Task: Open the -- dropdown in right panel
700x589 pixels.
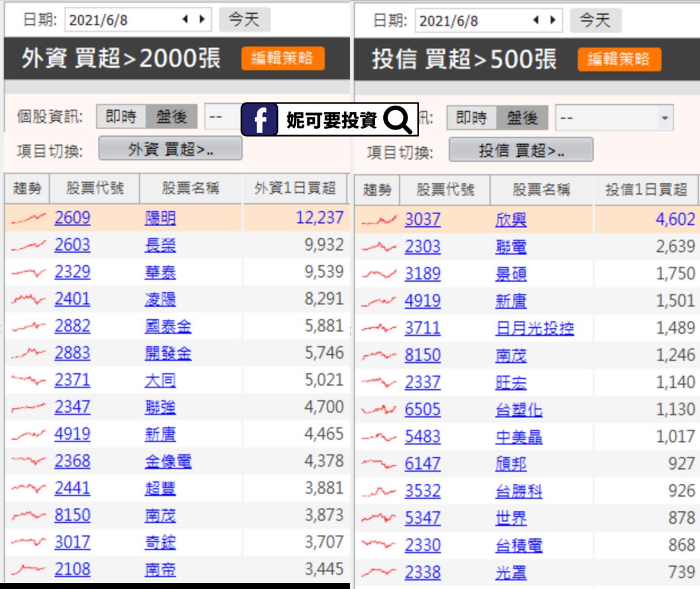Action: pyautogui.click(x=614, y=118)
